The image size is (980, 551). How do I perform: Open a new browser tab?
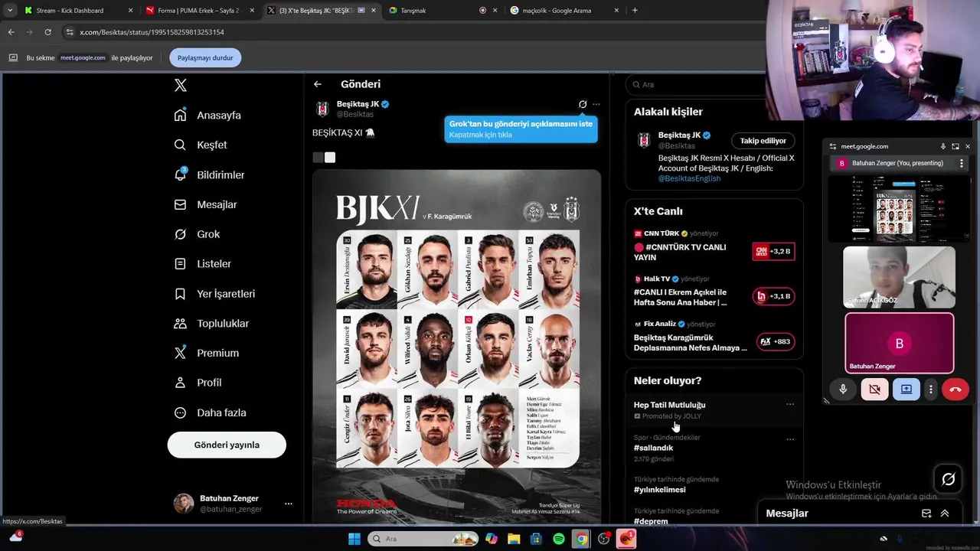click(635, 11)
